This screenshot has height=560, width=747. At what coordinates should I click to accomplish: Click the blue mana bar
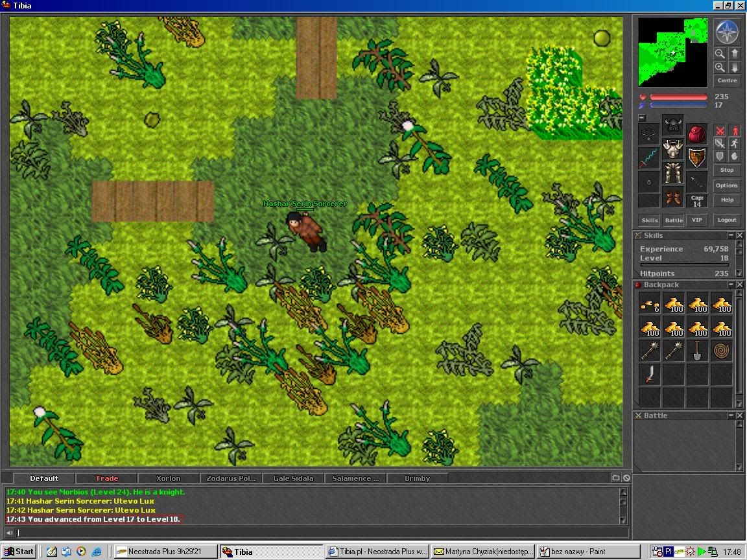tap(678, 105)
